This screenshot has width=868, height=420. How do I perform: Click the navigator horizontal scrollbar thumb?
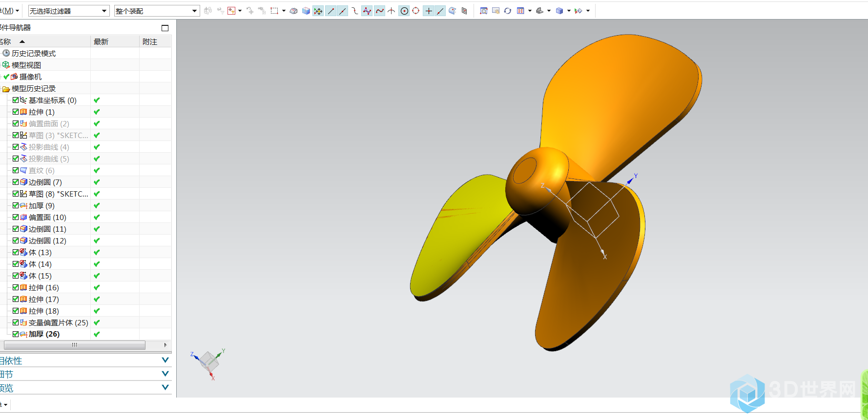74,345
